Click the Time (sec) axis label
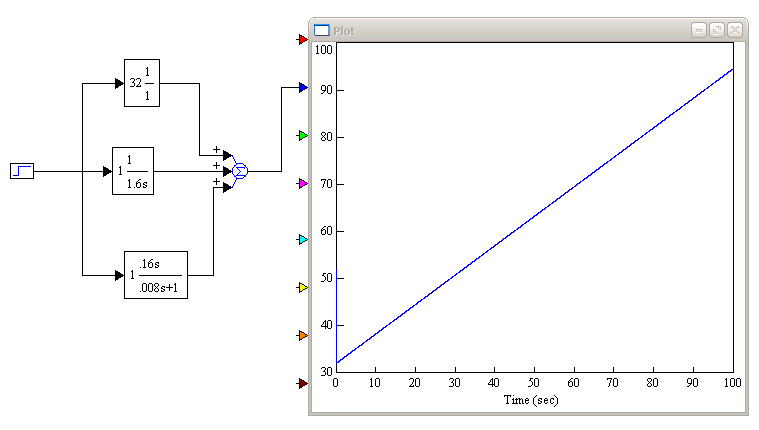This screenshot has width=759, height=430. click(x=531, y=400)
